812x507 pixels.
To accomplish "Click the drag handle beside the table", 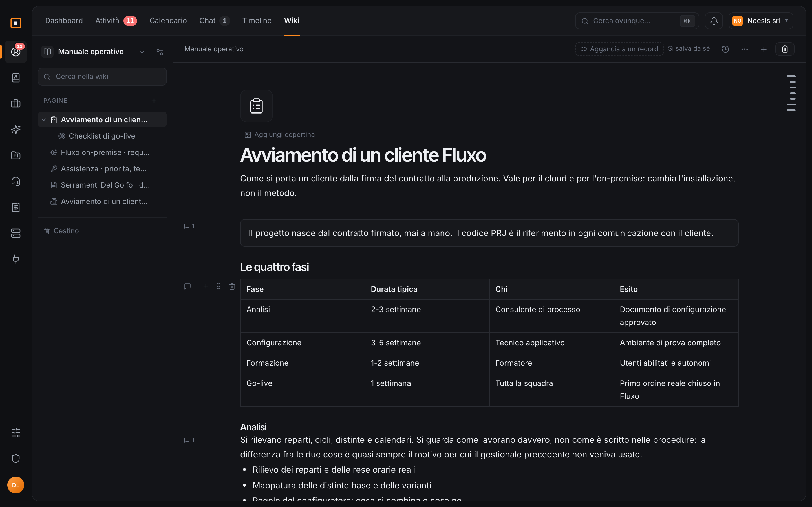I will click(x=219, y=286).
